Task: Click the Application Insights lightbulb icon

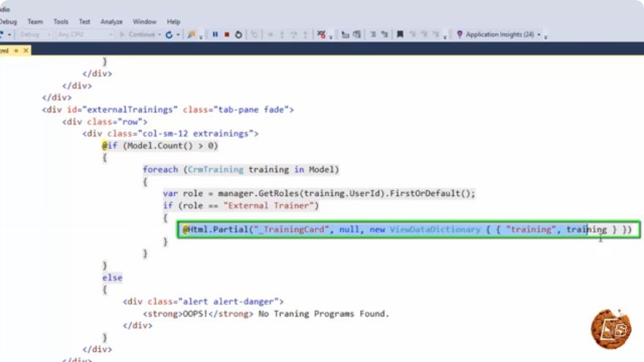Action: coord(459,34)
